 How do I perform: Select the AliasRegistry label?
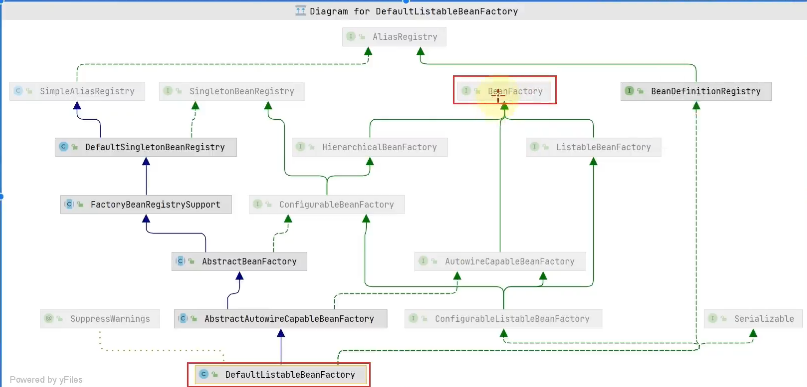[x=404, y=37]
